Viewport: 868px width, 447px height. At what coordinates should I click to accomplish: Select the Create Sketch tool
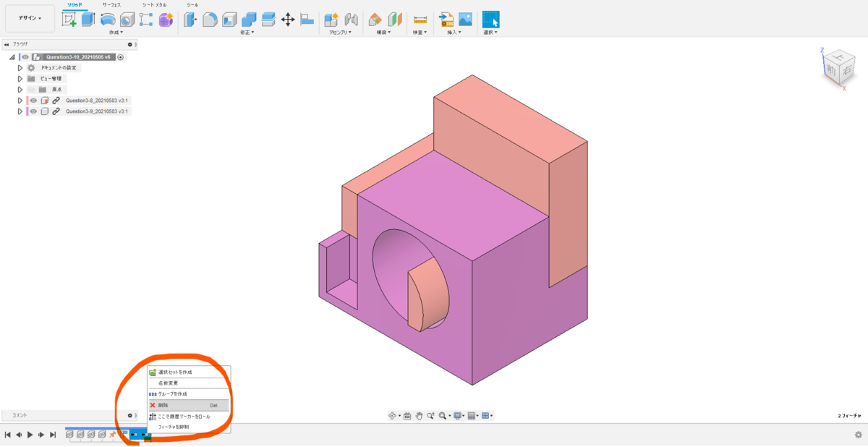tap(69, 20)
